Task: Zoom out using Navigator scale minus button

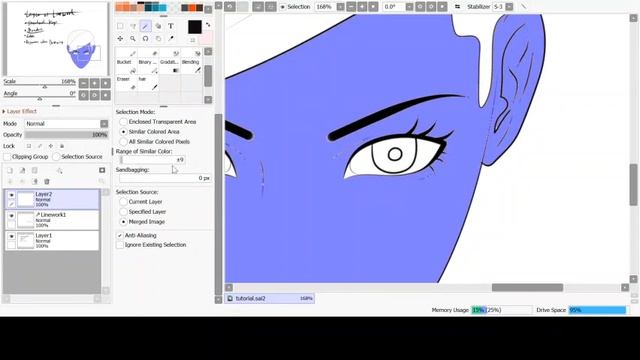Action: pyautogui.click(x=84, y=83)
